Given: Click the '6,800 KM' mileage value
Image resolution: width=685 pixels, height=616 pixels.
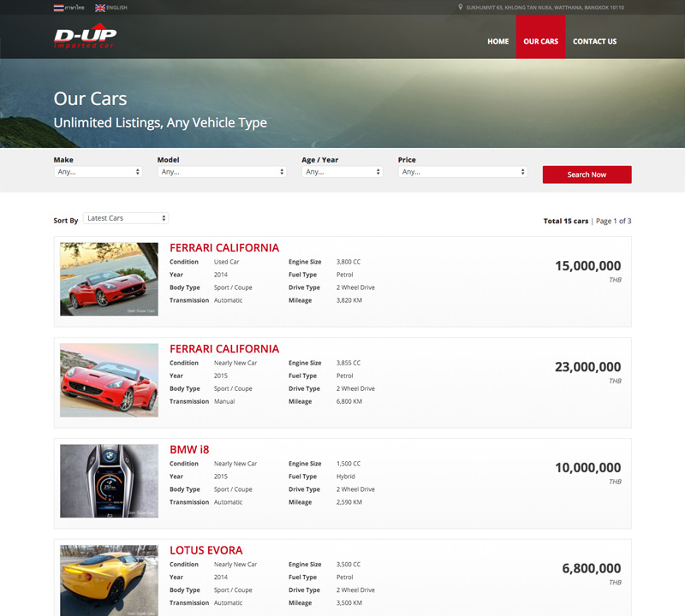Looking at the screenshot, I should (x=349, y=401).
